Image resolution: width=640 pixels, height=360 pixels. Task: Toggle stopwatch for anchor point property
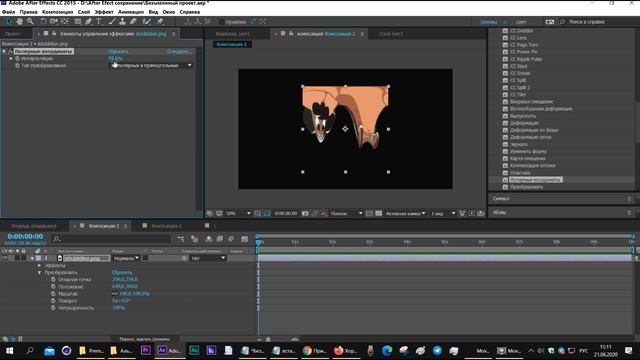click(53, 280)
